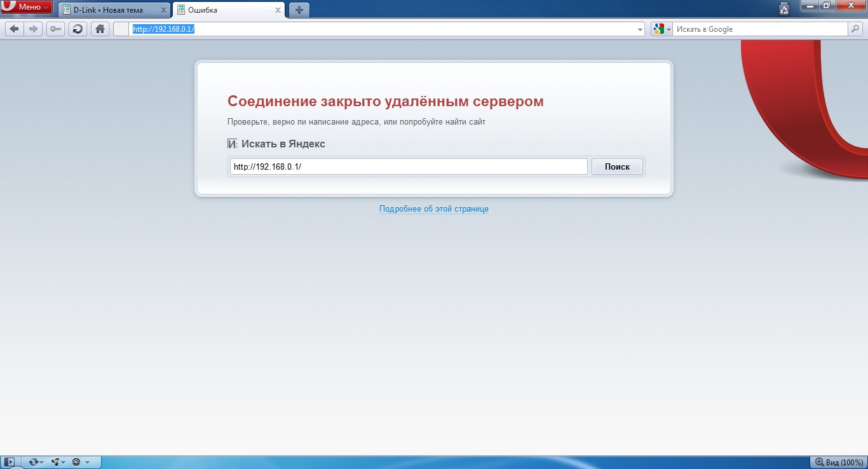868x469 pixels.
Task: Open the password wand key icon
Action: (55, 29)
